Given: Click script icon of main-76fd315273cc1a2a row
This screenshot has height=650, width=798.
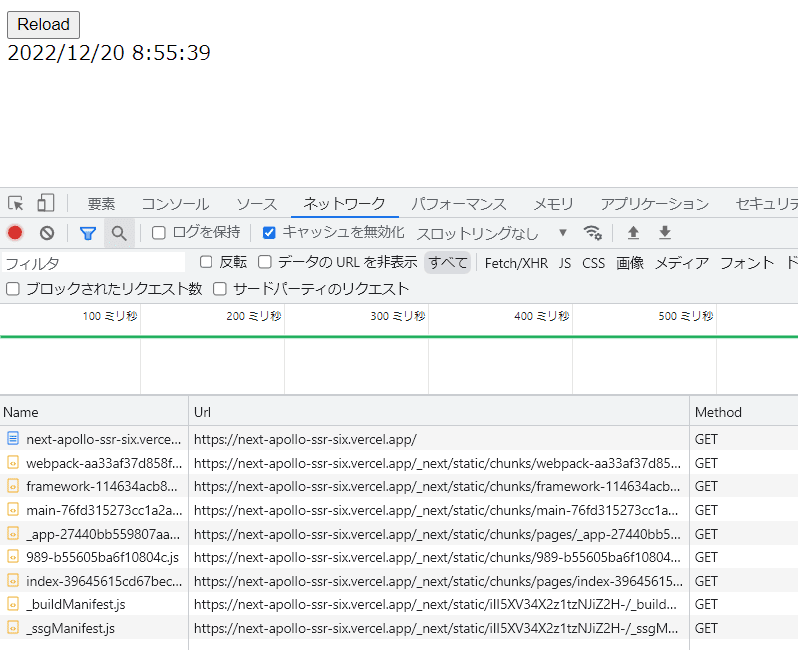Looking at the screenshot, I should click(x=13, y=510).
